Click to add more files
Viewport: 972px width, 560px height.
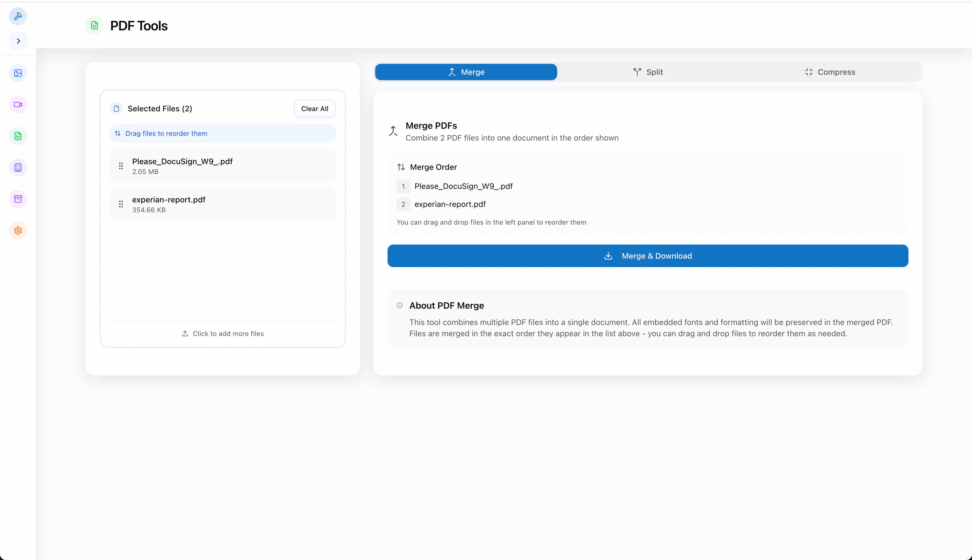[x=223, y=334]
